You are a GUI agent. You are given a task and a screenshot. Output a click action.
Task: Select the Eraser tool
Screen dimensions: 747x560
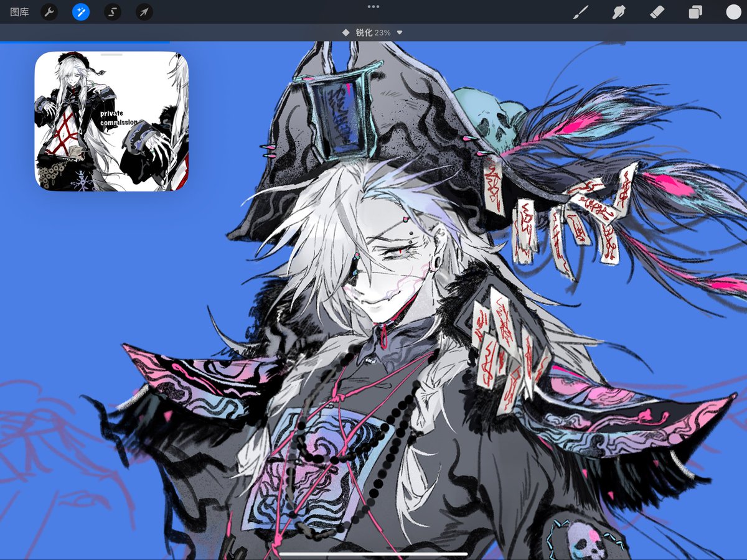pos(657,12)
